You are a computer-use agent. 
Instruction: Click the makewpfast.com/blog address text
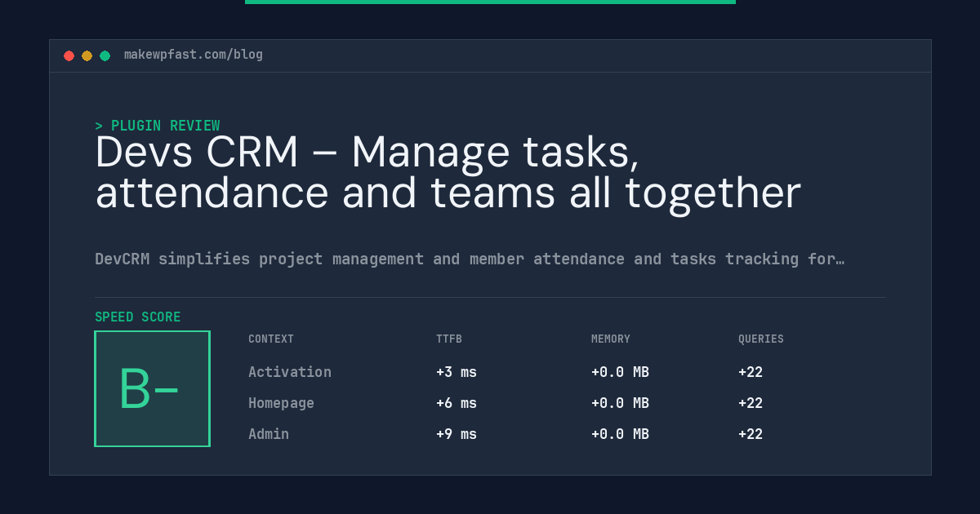point(194,55)
